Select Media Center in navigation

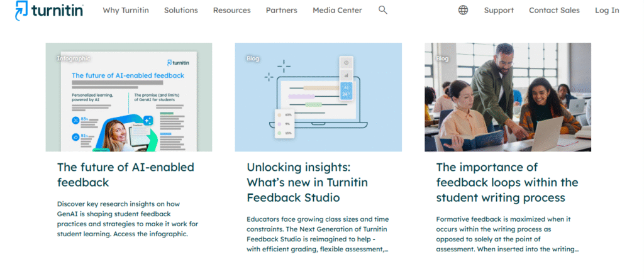[x=337, y=10]
